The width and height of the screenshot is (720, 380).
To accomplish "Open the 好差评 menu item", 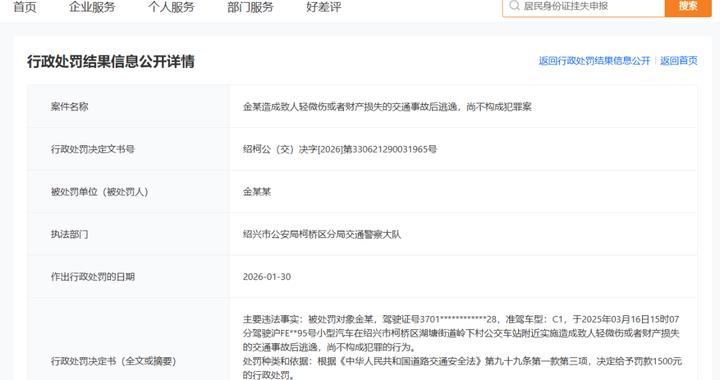I will [324, 7].
